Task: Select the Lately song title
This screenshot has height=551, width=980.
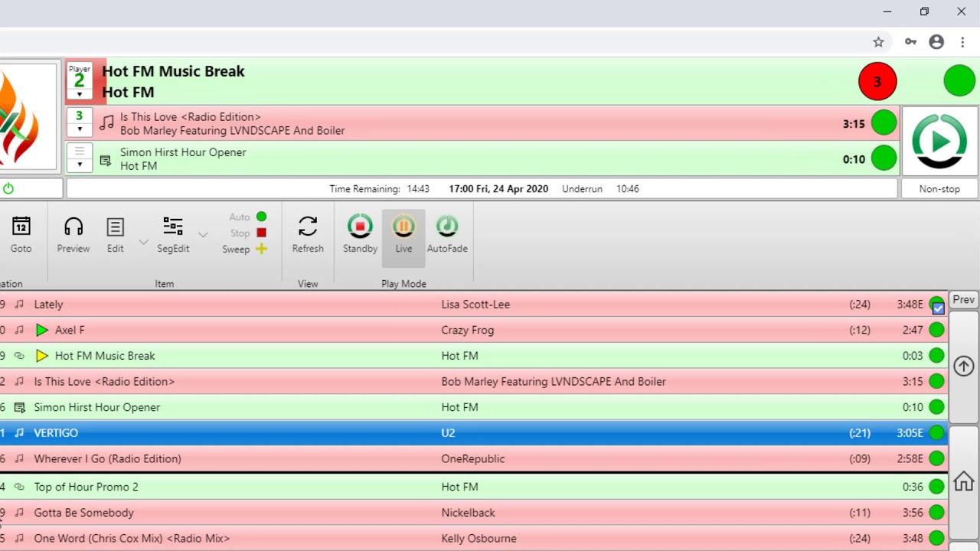Action: 48,304
